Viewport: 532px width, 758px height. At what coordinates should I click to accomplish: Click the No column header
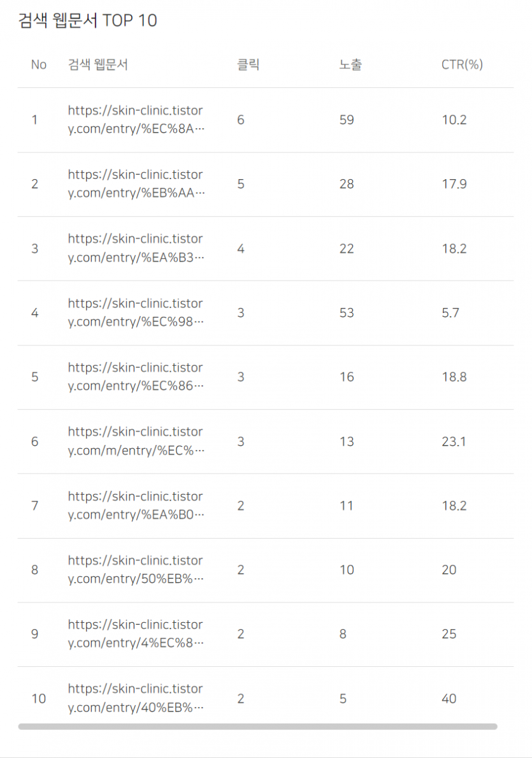(39, 65)
